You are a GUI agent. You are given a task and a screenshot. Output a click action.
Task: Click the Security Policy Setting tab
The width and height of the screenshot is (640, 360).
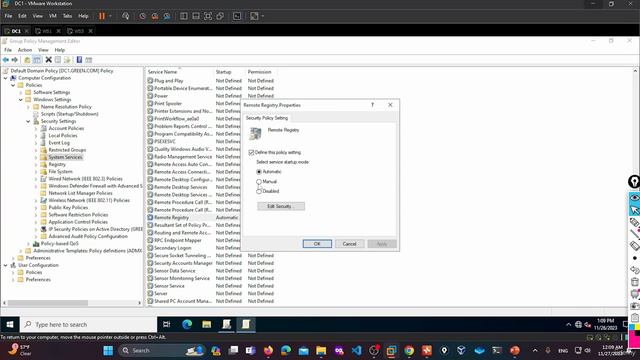[x=267, y=118]
